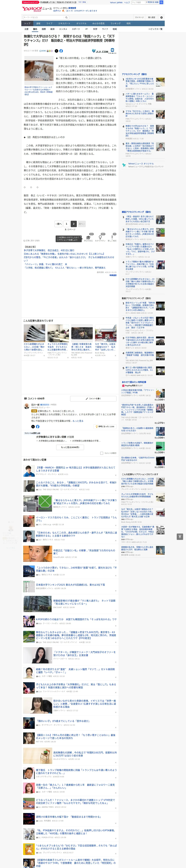This screenshot has width=186, height=868.
Task: Click 石川一郎's commenter avatar
Action: (x=27, y=406)
